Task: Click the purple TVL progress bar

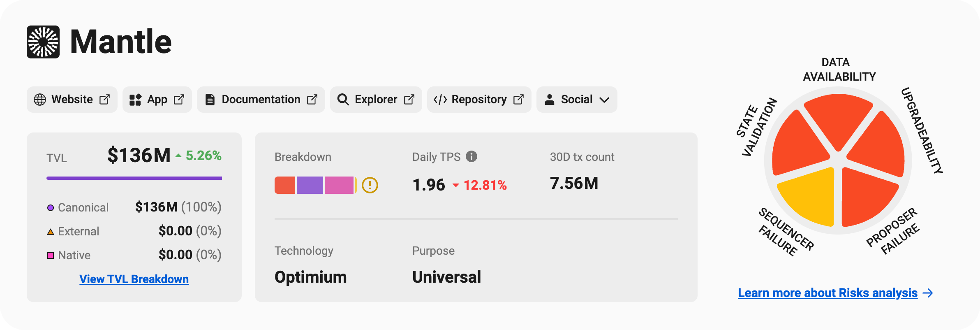Action: point(134,178)
